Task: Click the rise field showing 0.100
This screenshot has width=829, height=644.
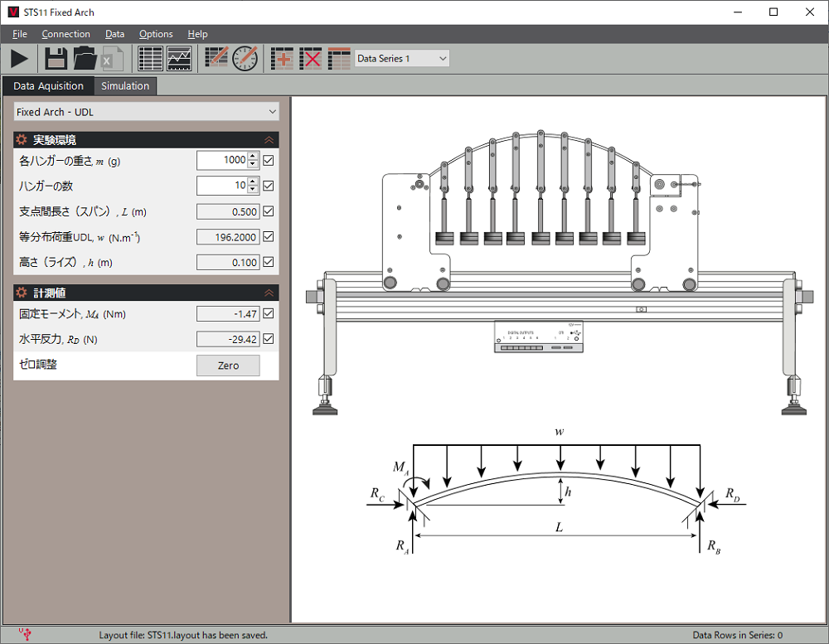Action: click(x=229, y=262)
